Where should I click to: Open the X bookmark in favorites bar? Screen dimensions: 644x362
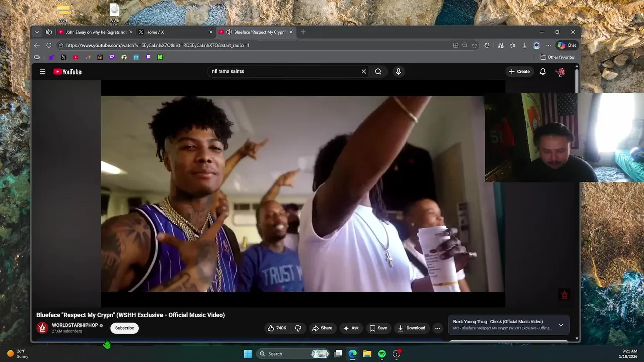click(x=63, y=57)
